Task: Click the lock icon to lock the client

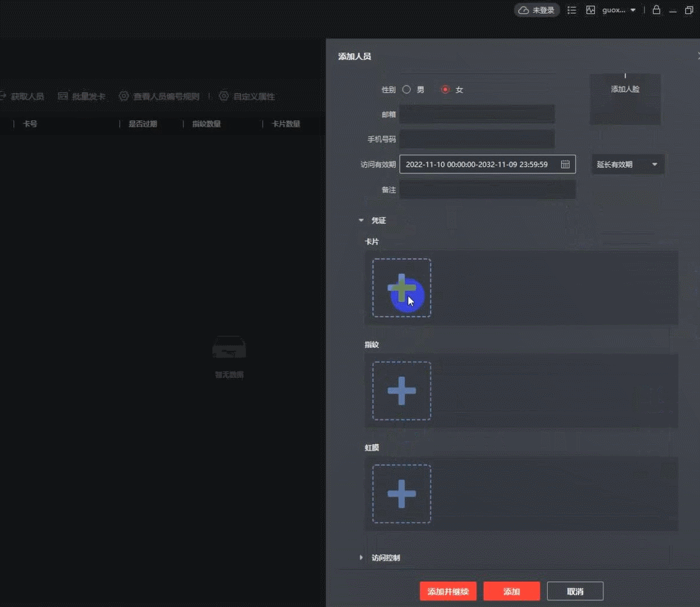Action: (x=656, y=10)
